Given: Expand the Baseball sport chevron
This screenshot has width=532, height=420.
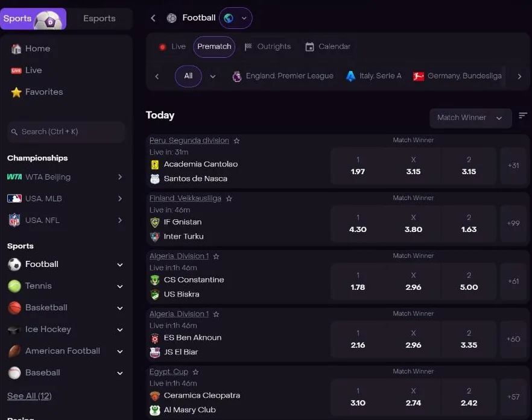Looking at the screenshot, I should [x=120, y=373].
